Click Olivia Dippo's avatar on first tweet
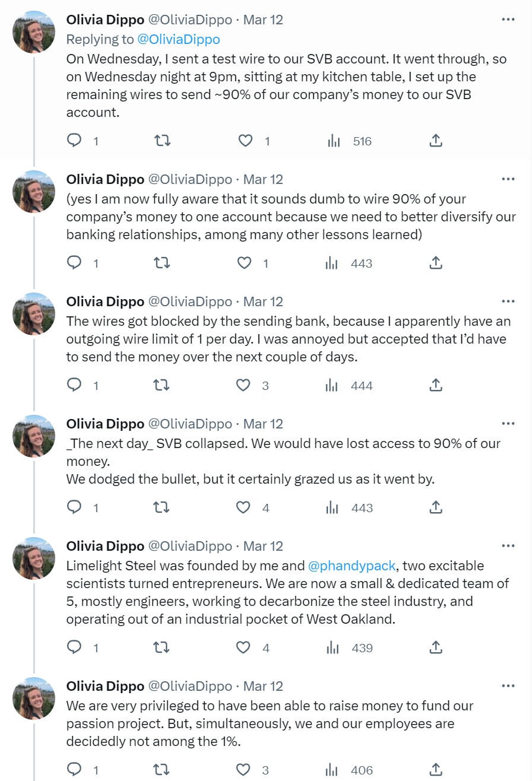The height and width of the screenshot is (781, 532). (34, 32)
